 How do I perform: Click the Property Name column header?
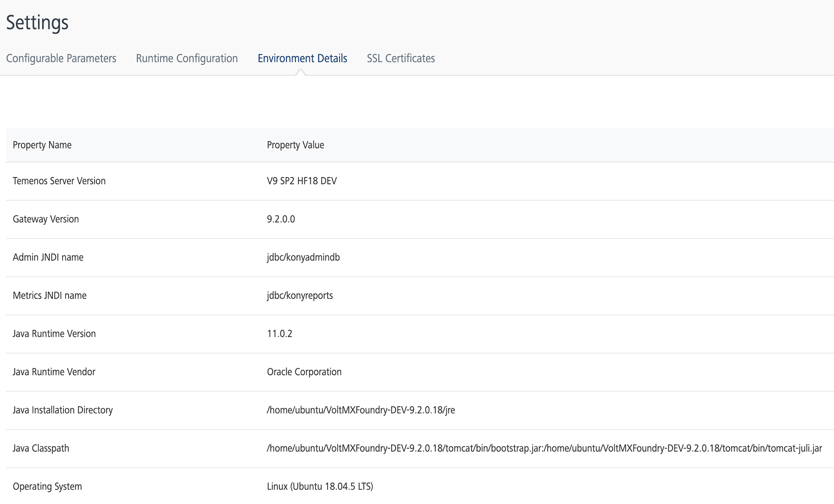click(42, 145)
